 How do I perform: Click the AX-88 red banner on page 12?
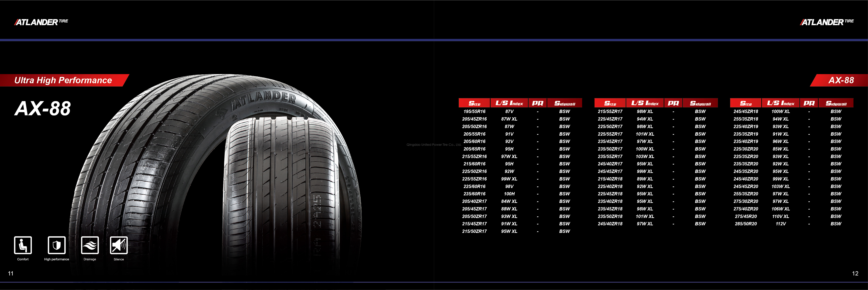[839, 80]
